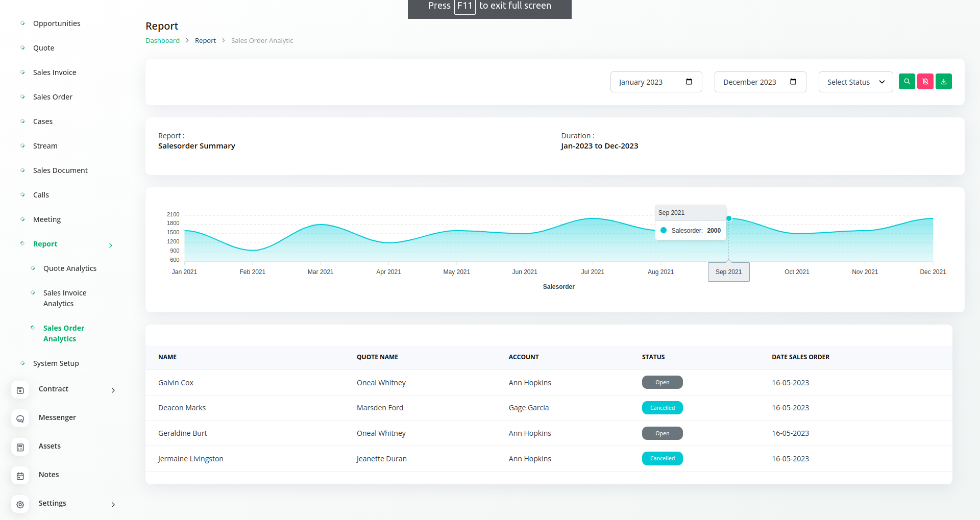Open Sales Order in the sidebar

click(53, 97)
